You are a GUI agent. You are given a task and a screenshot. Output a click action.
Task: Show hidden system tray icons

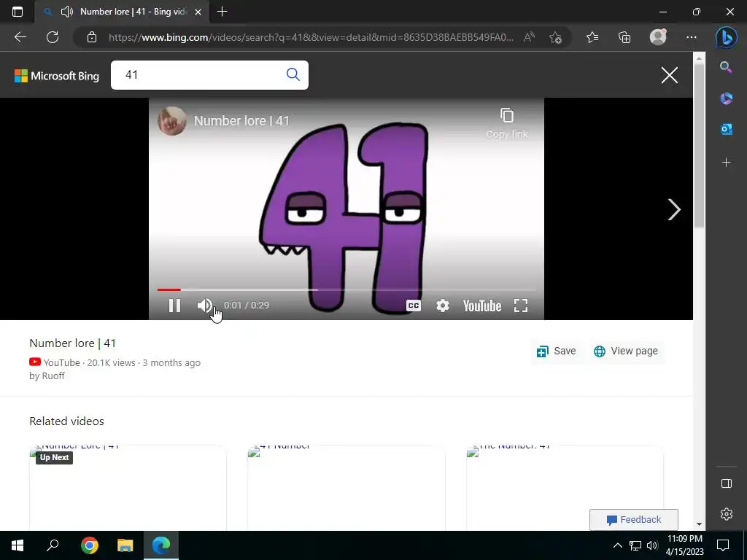617,545
